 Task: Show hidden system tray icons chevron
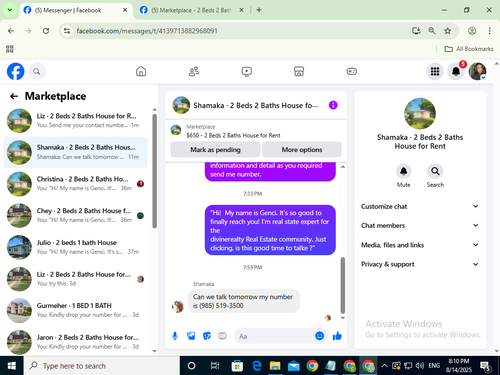point(384,366)
